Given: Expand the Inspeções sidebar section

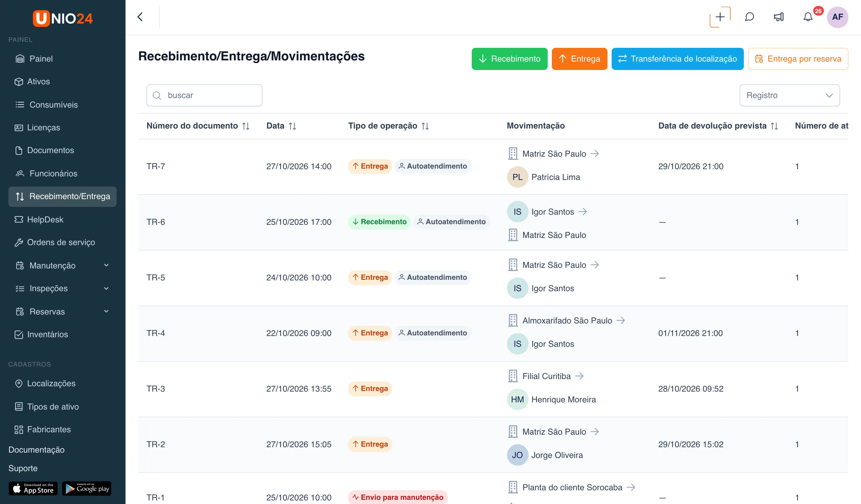Looking at the screenshot, I should [x=106, y=288].
